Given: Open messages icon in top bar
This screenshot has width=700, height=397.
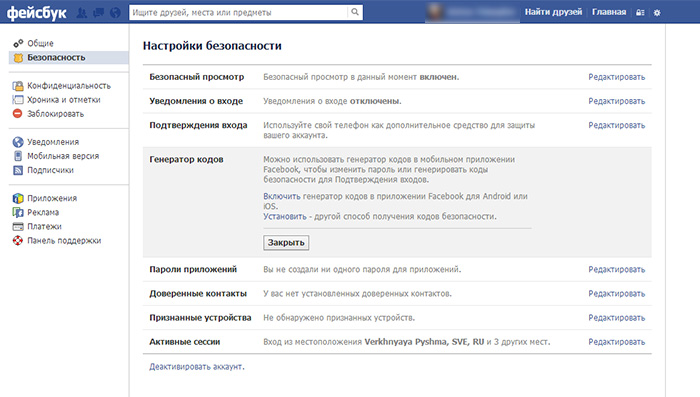Looking at the screenshot, I should coord(98,13).
